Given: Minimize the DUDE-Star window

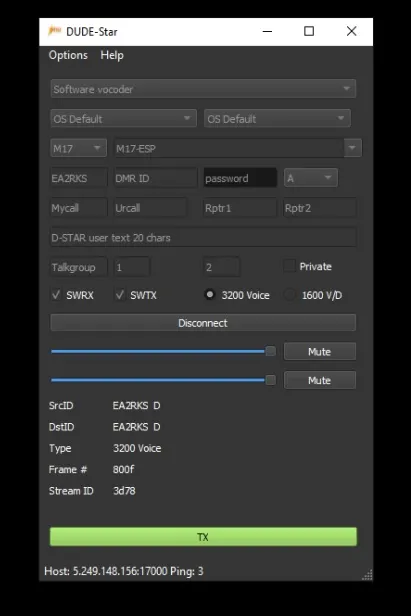Looking at the screenshot, I should coord(268,31).
